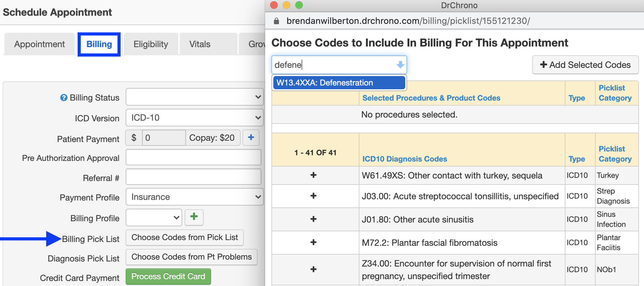Click Picklist Category header in selected procedures table
This screenshot has height=286, width=644.
615,93
